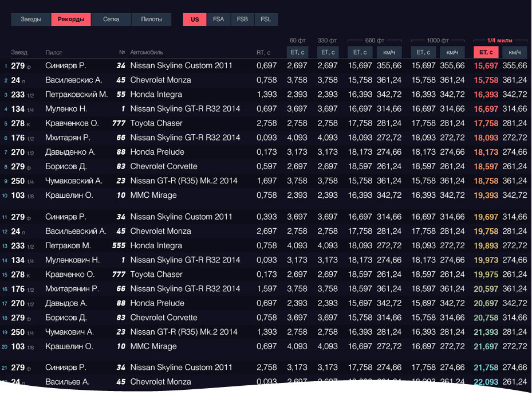Open pilot Василевскис А. row
This screenshot has width=532, height=395.
click(73, 80)
